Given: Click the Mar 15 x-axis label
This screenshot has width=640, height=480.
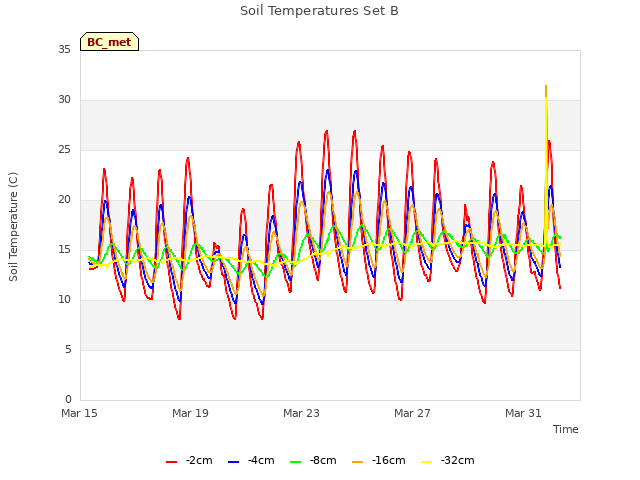Looking at the screenshot, I should (80, 413).
